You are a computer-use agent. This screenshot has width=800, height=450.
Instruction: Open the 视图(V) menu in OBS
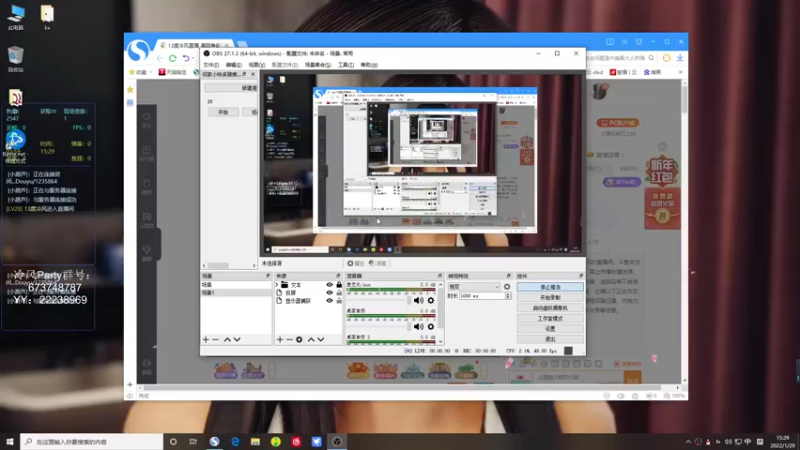[257, 65]
